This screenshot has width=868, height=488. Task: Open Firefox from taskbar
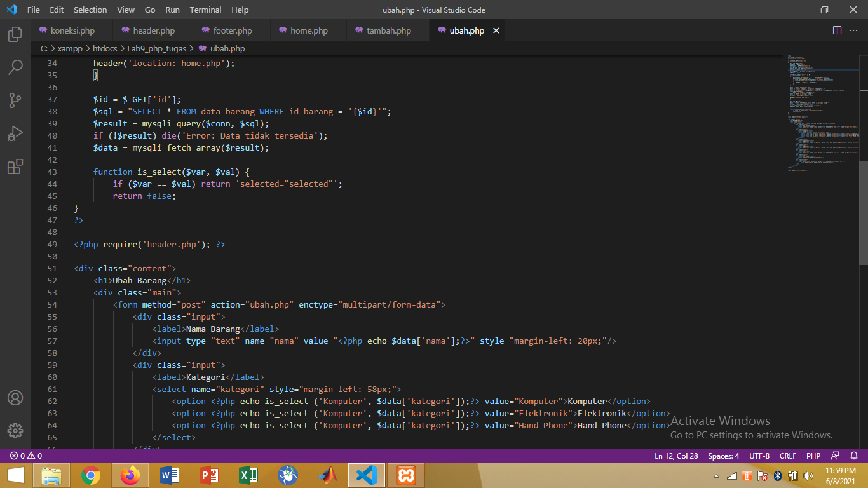(x=130, y=475)
